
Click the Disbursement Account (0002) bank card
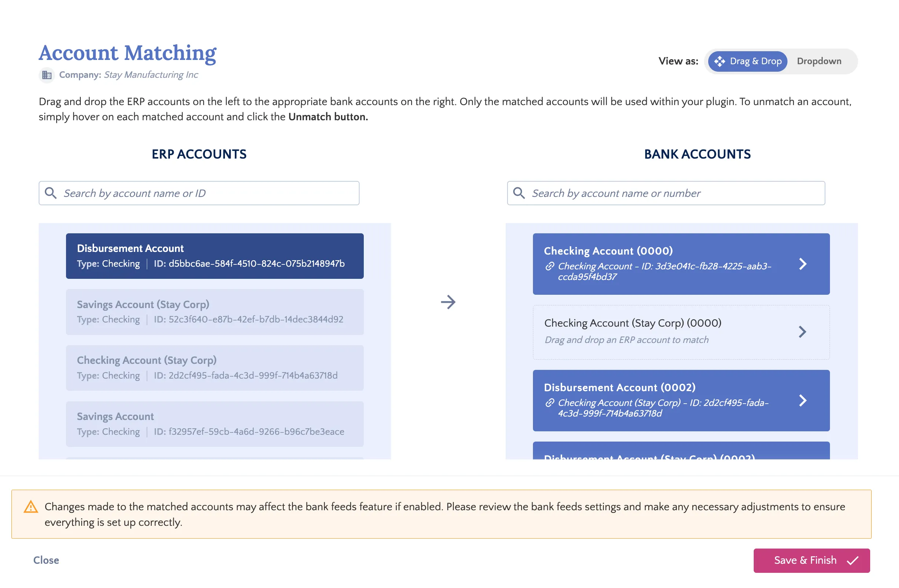[x=681, y=401]
